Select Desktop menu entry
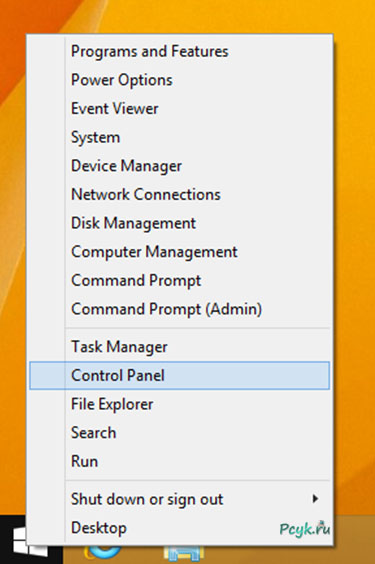 99,528
